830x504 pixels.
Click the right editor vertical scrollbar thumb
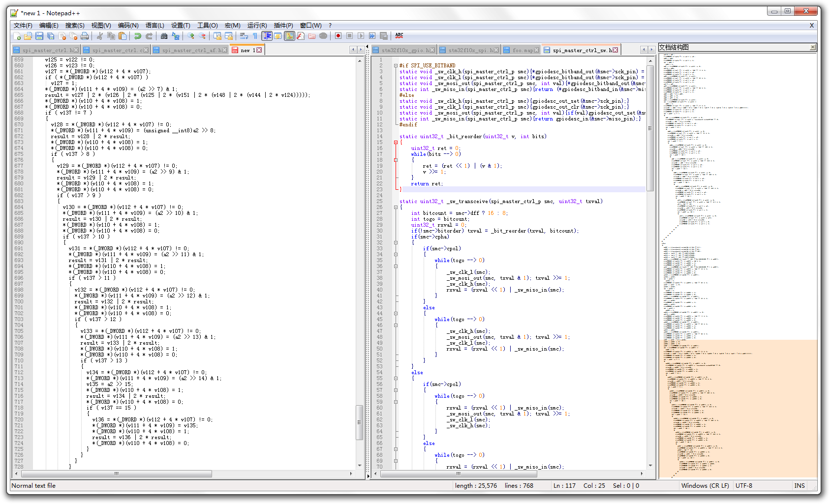(650, 128)
